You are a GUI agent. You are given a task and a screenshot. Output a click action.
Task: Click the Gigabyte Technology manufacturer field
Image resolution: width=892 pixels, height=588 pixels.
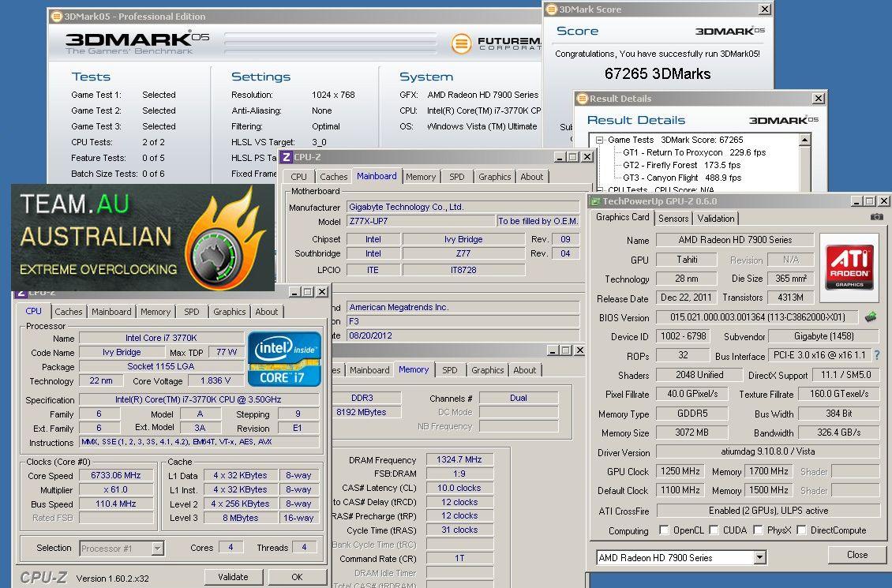pos(463,207)
